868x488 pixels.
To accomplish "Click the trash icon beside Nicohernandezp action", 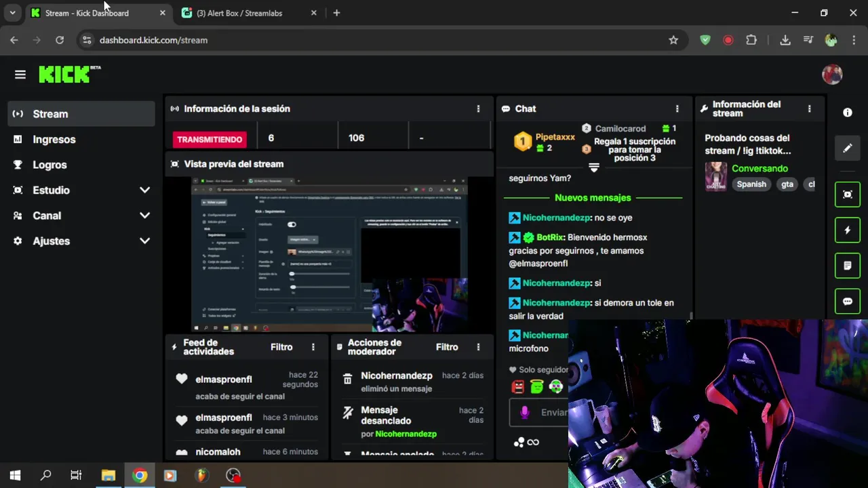I will pos(347,380).
